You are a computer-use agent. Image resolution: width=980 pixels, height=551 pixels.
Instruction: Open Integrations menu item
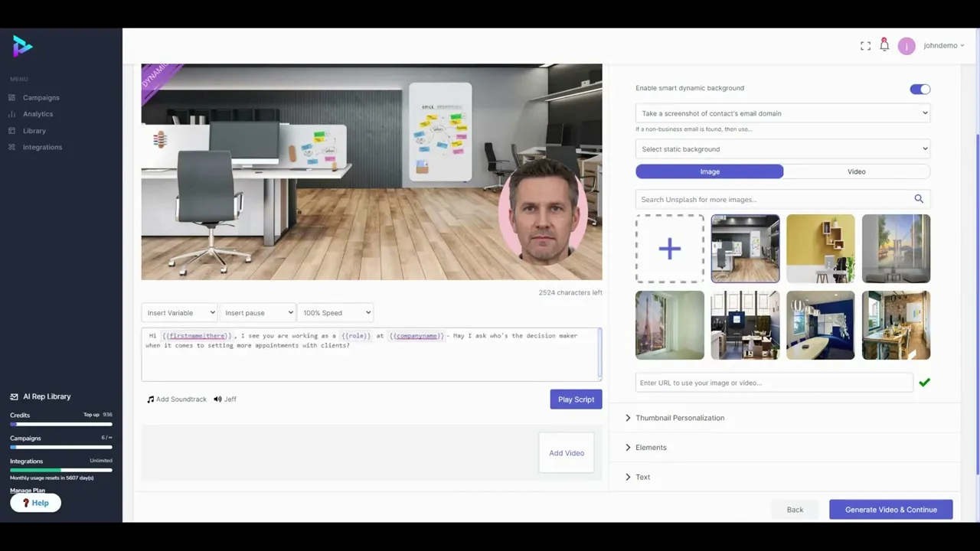point(43,147)
